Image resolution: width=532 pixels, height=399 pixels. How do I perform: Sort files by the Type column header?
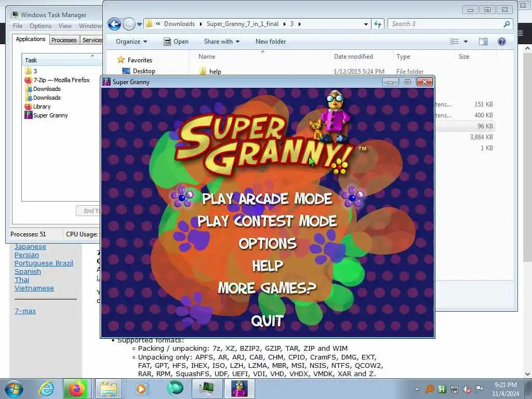pos(403,57)
